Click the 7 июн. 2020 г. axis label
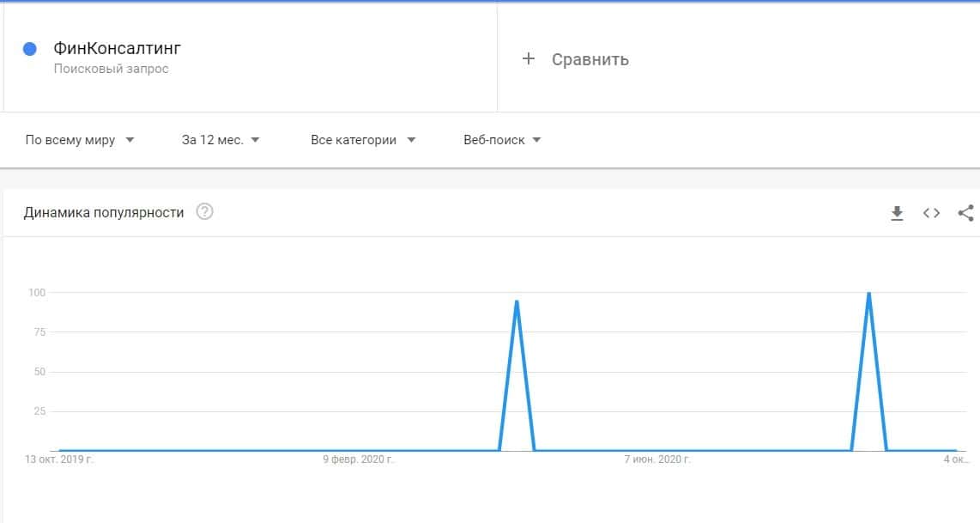980x523 pixels. click(x=657, y=460)
